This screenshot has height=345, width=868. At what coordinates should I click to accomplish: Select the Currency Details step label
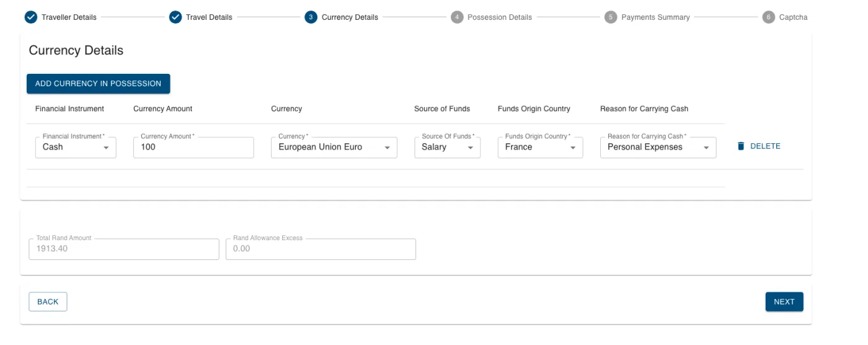350,17
